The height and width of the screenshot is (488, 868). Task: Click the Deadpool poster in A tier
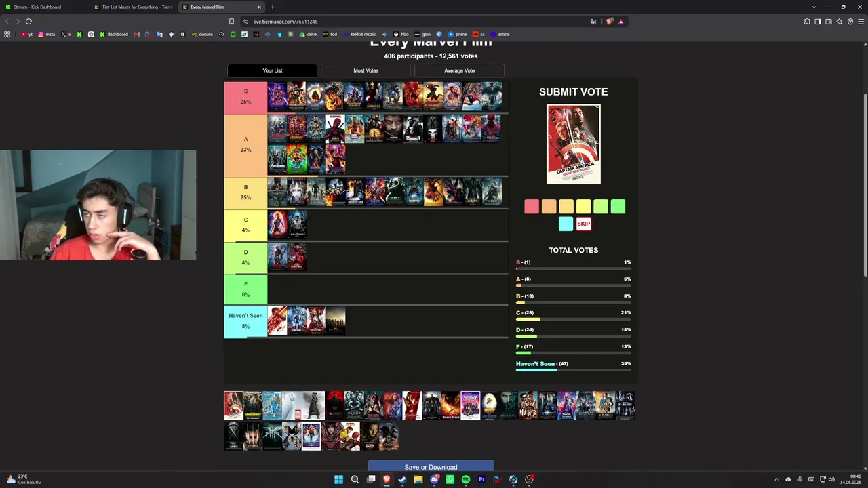point(335,129)
